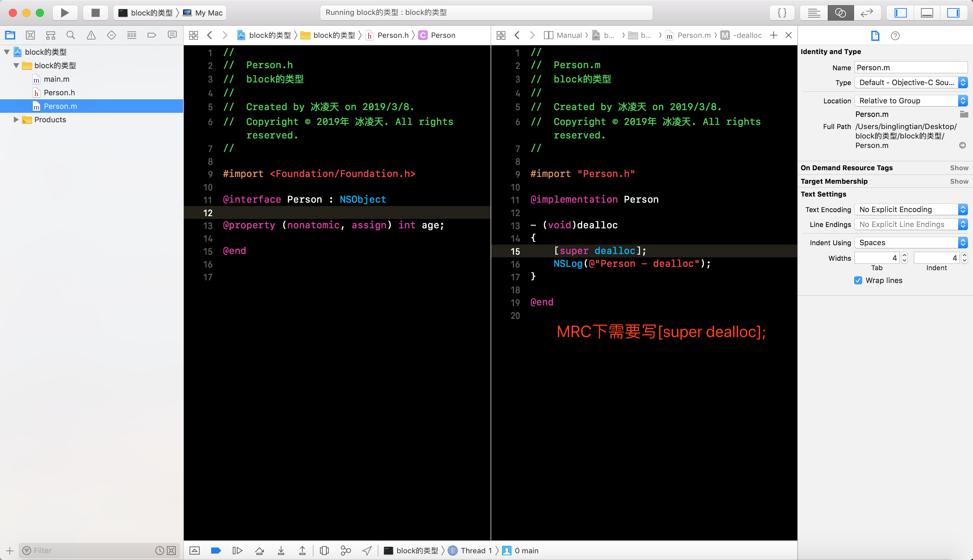Open the Quick Help inspector icon

pyautogui.click(x=895, y=36)
